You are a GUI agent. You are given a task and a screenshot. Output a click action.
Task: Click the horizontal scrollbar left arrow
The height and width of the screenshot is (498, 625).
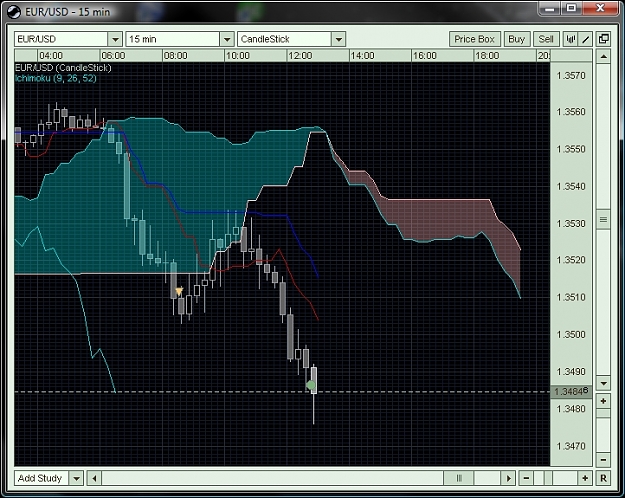point(94,478)
